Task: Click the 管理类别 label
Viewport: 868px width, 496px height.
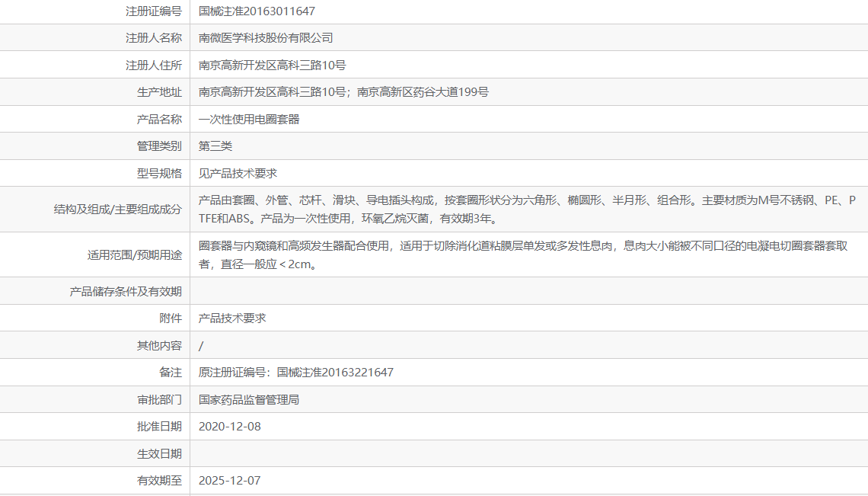Action: 159,146
